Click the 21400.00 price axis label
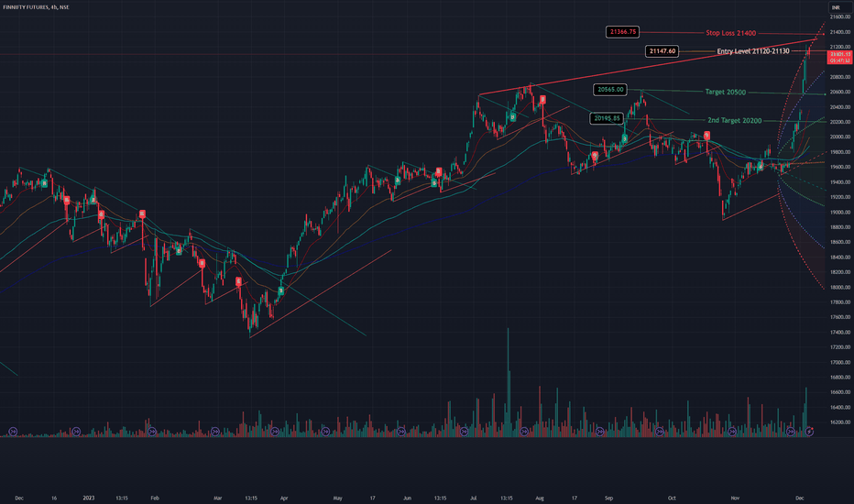 pyautogui.click(x=840, y=32)
